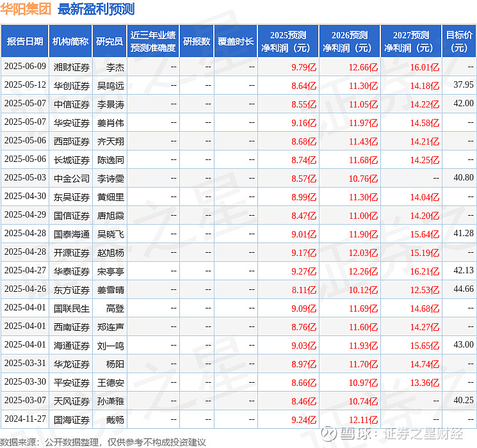Screen dimensions: 477x448
Task: Click target price 44.66
Action: 464,289
